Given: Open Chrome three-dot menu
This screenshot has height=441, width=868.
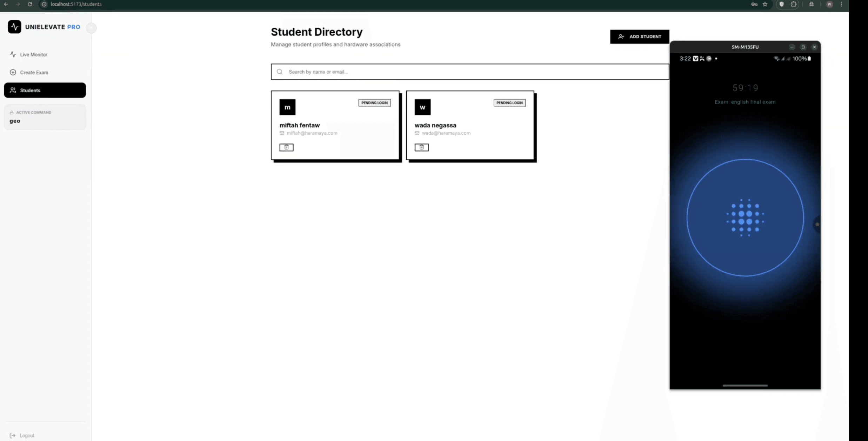Looking at the screenshot, I should pos(841,4).
